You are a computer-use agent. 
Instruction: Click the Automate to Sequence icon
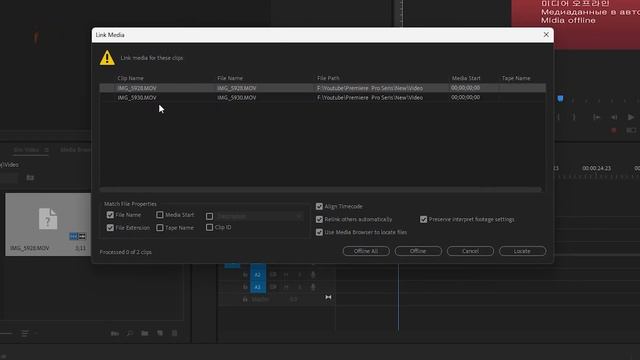click(x=115, y=333)
